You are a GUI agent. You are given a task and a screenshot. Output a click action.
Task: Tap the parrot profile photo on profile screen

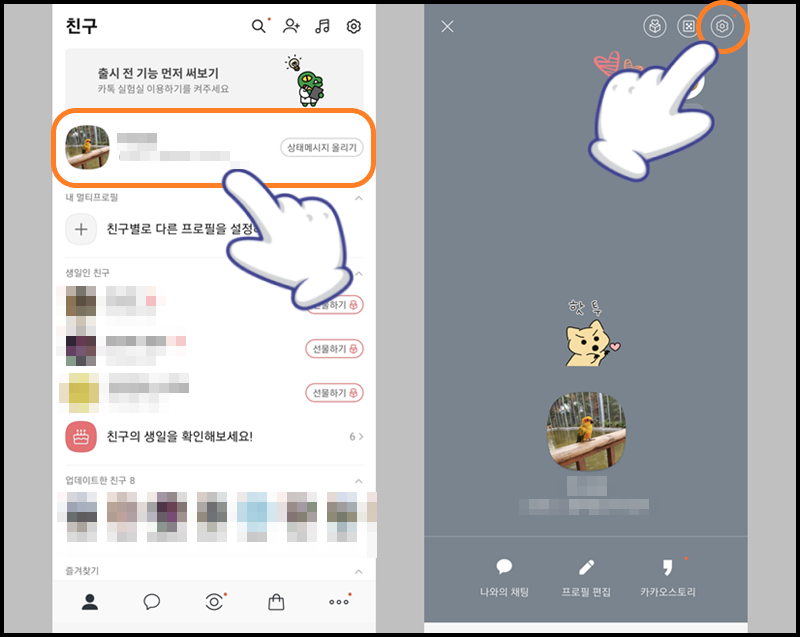point(586,431)
